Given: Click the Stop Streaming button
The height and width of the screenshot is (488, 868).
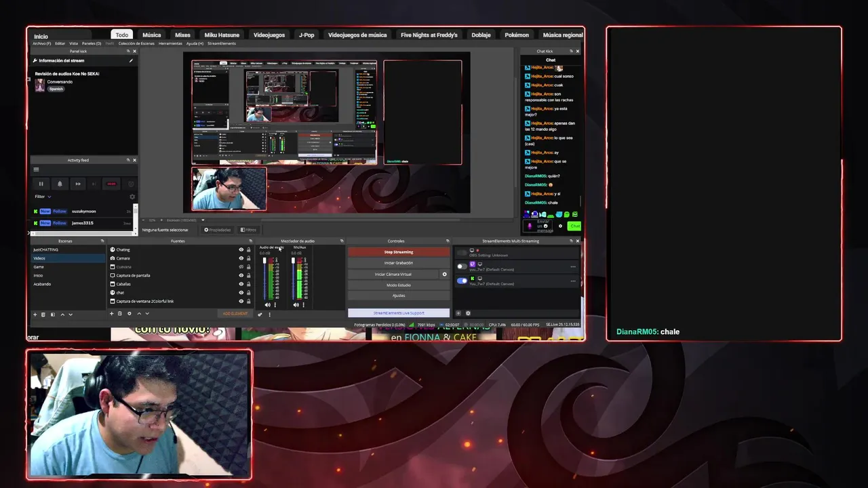Looking at the screenshot, I should click(x=399, y=252).
